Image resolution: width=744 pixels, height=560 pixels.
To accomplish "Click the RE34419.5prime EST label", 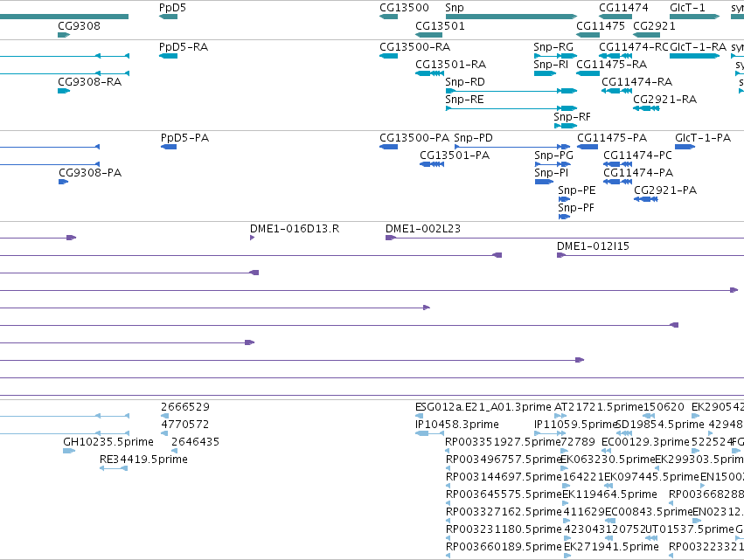I will pyautogui.click(x=143, y=460).
